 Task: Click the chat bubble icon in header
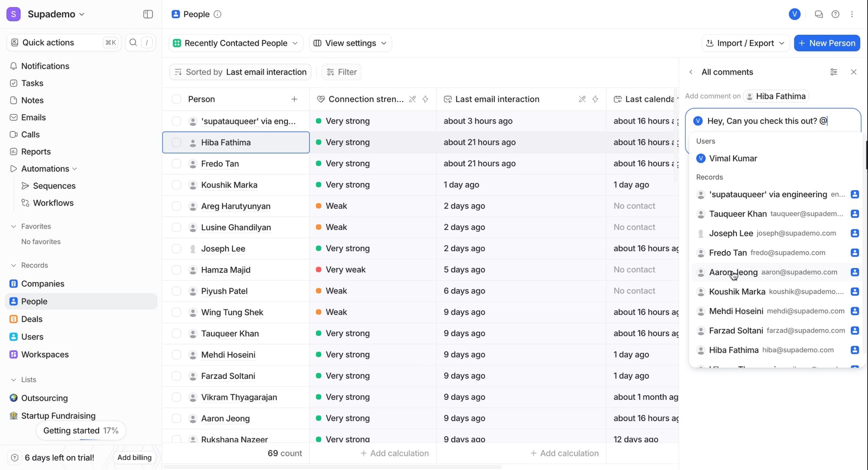[818, 14]
